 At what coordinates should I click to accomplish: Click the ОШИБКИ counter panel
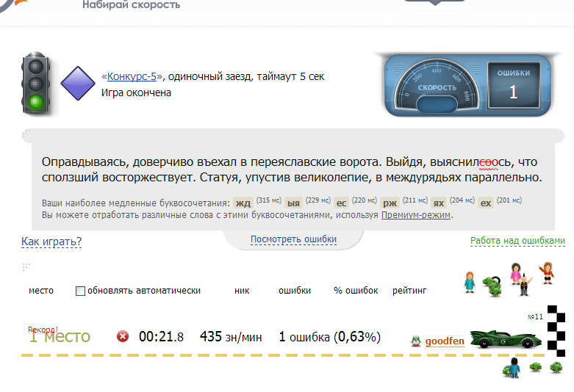pos(513,85)
